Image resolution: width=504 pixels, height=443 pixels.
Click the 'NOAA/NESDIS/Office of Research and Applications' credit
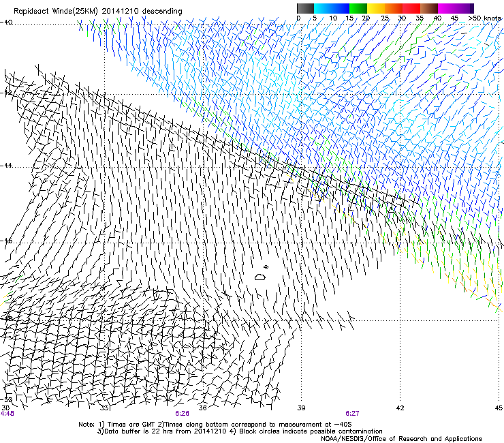(401, 439)
